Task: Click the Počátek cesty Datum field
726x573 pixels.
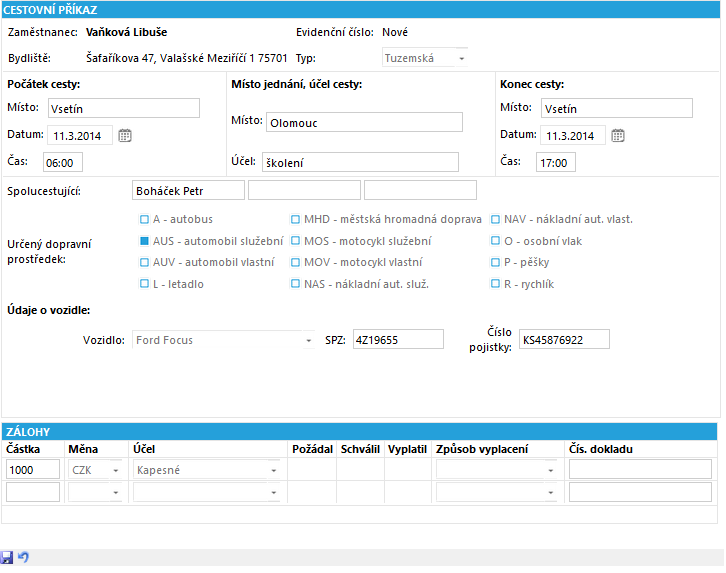Action: click(x=80, y=136)
